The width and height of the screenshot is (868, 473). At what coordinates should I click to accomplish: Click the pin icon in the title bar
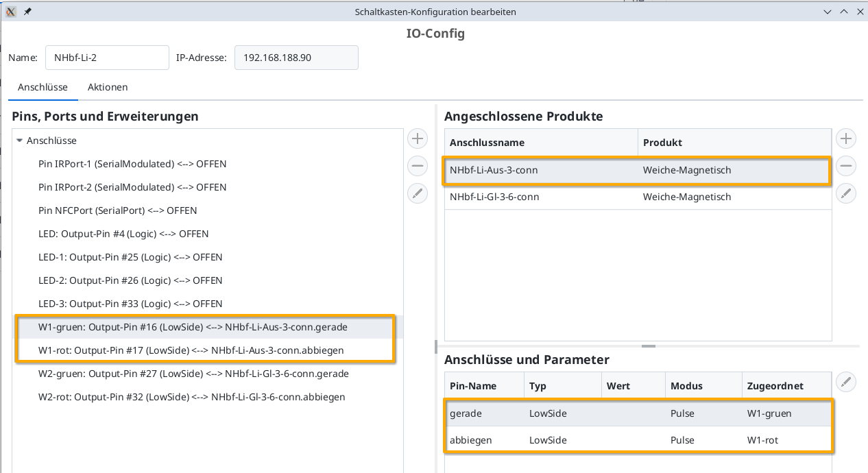[27, 12]
